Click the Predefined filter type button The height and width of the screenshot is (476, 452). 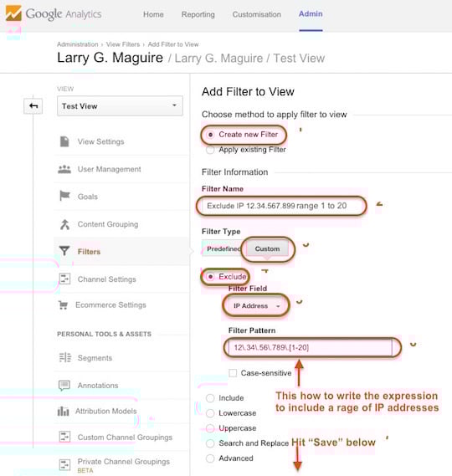coord(223,248)
